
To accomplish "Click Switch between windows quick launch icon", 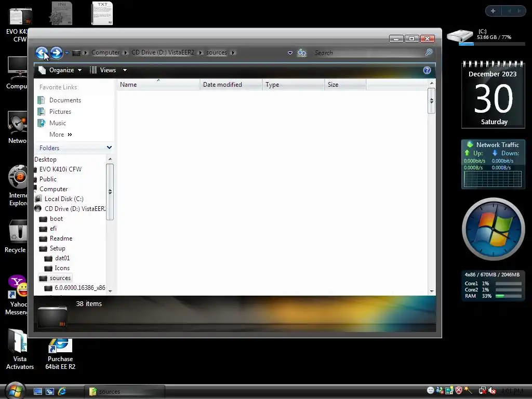I will click(x=50, y=392).
